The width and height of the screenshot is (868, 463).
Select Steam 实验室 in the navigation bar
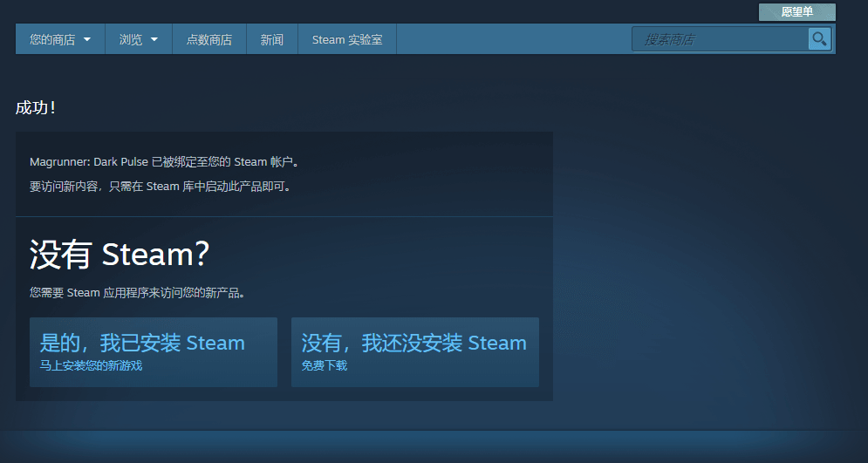click(x=347, y=40)
